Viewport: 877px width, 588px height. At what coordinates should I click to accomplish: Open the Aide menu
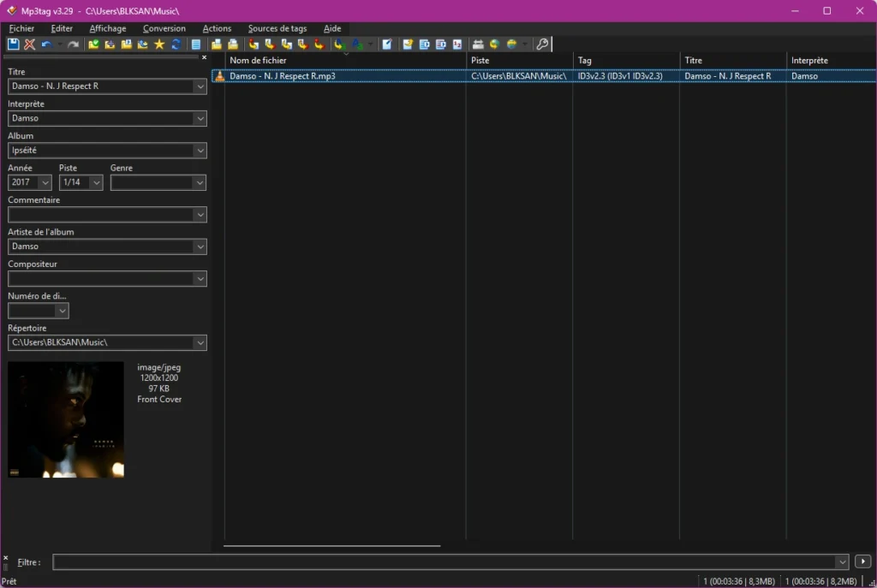(x=332, y=28)
